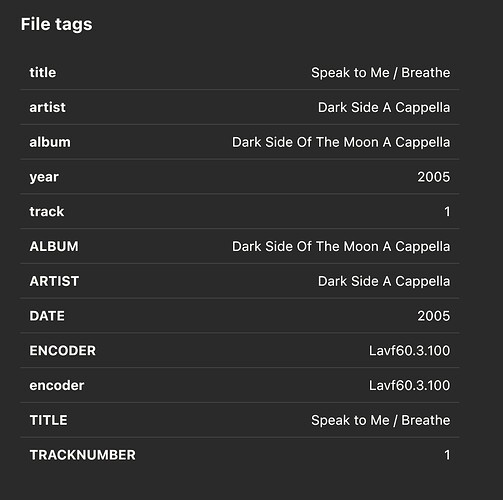Click the uppercase ARTIST tag label
The height and width of the screenshot is (500, 503).
click(x=54, y=281)
